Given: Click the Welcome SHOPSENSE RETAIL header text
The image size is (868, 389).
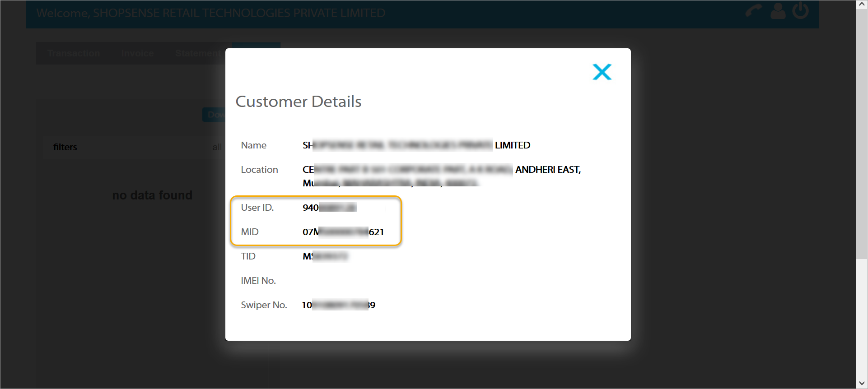Looking at the screenshot, I should pyautogui.click(x=211, y=13).
